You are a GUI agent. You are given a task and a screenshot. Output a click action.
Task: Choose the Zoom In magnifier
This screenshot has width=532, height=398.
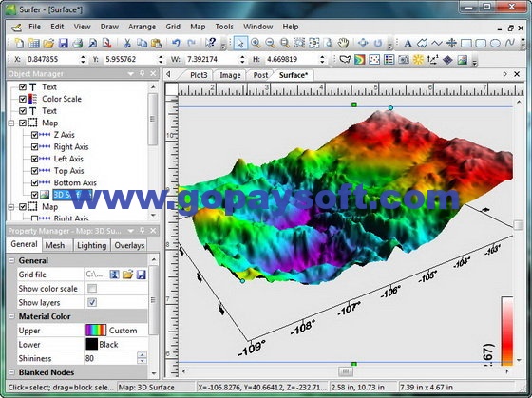click(256, 43)
